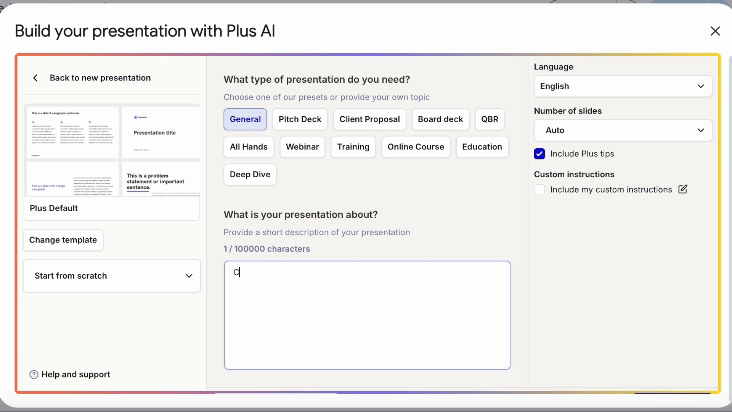Open the Language dropdown

click(623, 86)
